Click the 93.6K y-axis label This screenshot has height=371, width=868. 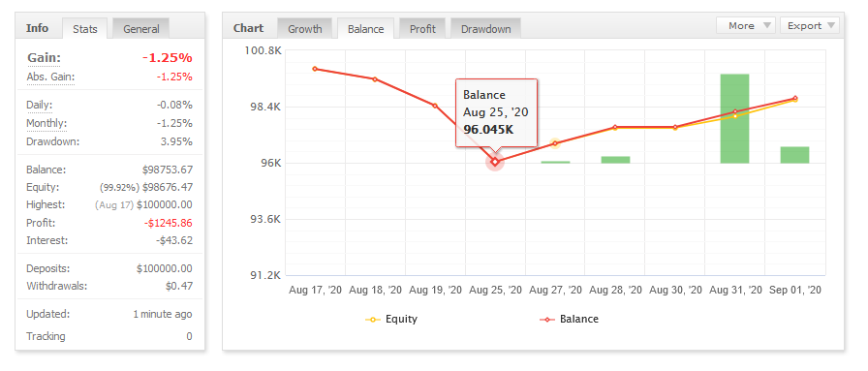coord(265,219)
